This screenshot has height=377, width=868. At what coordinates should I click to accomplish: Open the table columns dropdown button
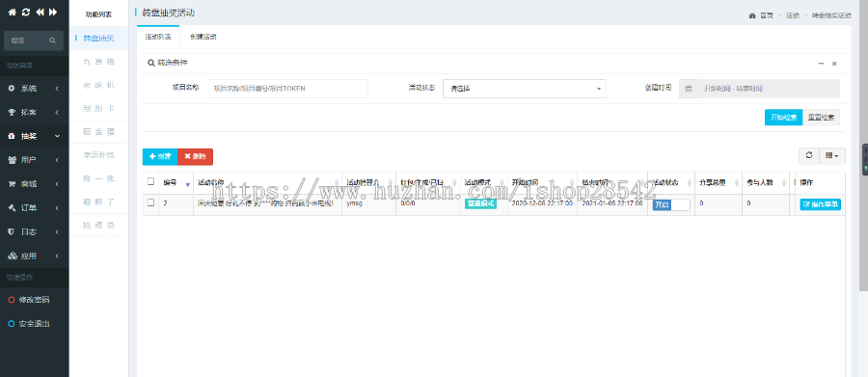coord(832,156)
